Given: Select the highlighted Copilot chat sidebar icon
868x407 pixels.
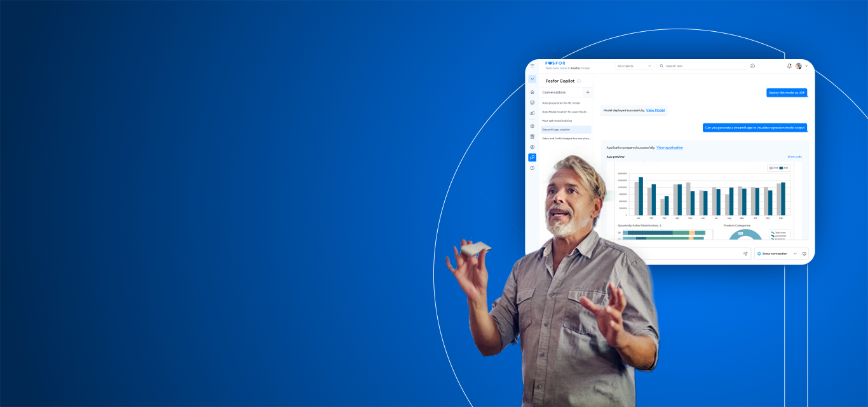Looking at the screenshot, I should pos(532,157).
